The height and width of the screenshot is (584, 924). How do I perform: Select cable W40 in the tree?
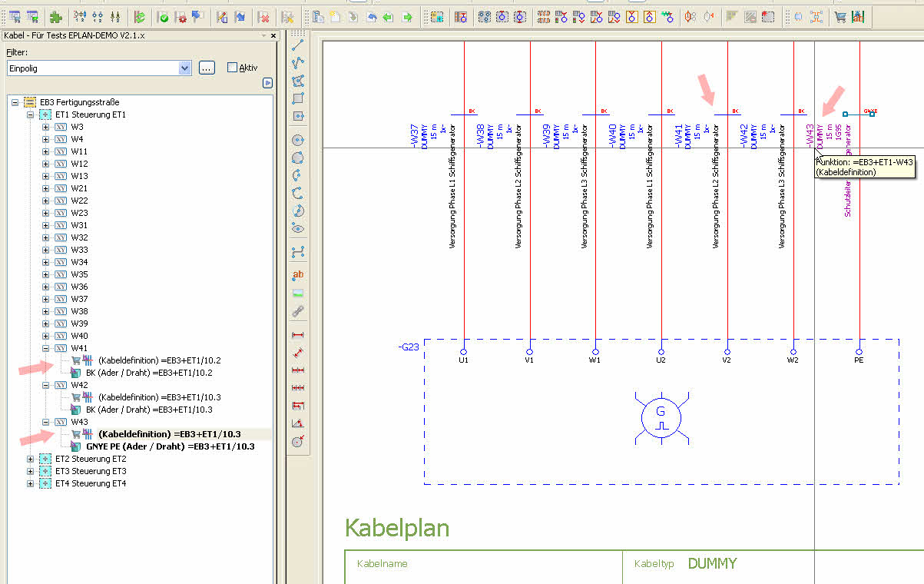79,336
